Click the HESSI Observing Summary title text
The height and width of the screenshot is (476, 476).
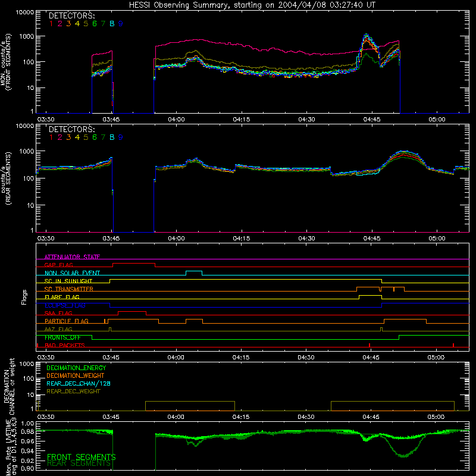click(x=252, y=5)
